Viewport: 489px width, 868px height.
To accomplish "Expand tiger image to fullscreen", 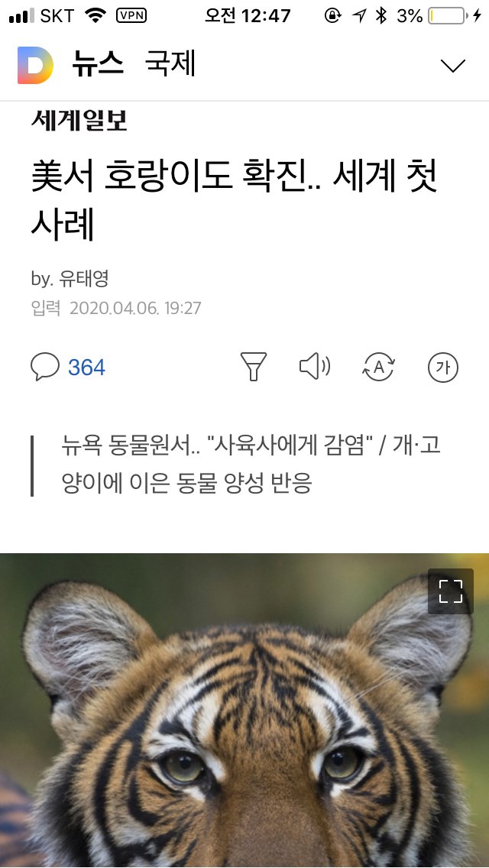I will click(x=450, y=591).
